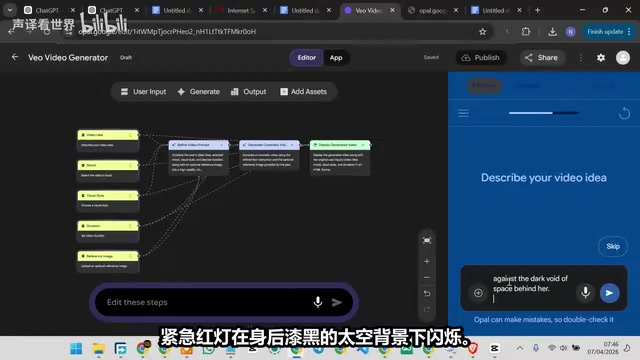Click Add Assets in the toolbar
Screen dimensions: 640x360
(x=303, y=92)
